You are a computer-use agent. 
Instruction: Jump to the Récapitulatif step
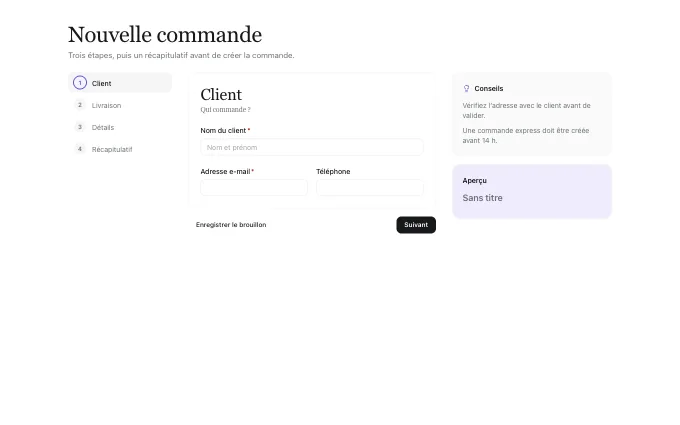tap(120, 149)
